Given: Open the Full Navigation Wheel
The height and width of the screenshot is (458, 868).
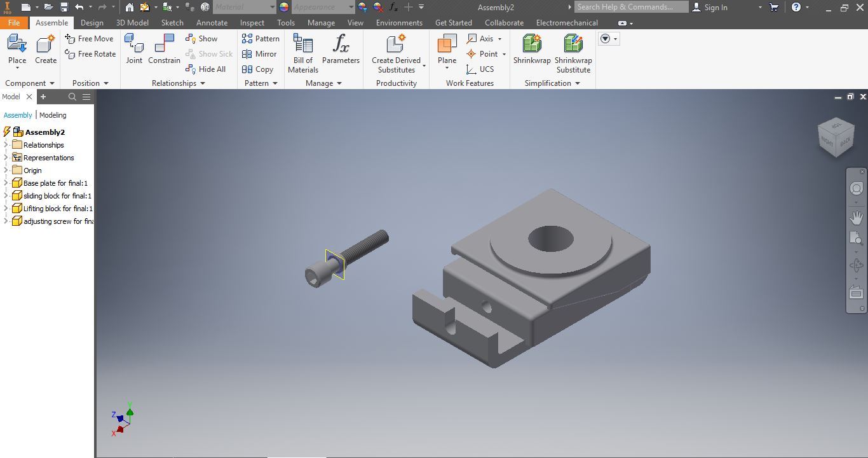Looking at the screenshot, I should point(857,189).
